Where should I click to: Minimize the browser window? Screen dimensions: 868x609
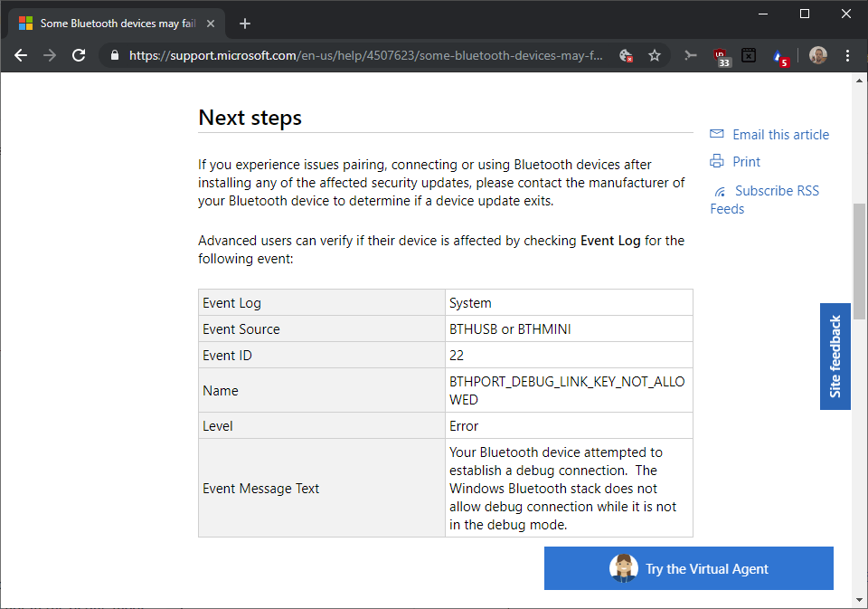763,14
